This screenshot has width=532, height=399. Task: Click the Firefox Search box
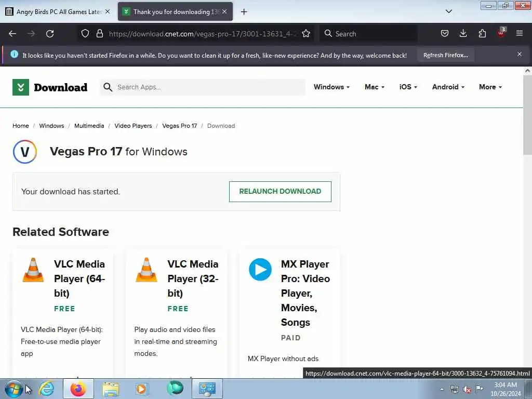click(368, 34)
